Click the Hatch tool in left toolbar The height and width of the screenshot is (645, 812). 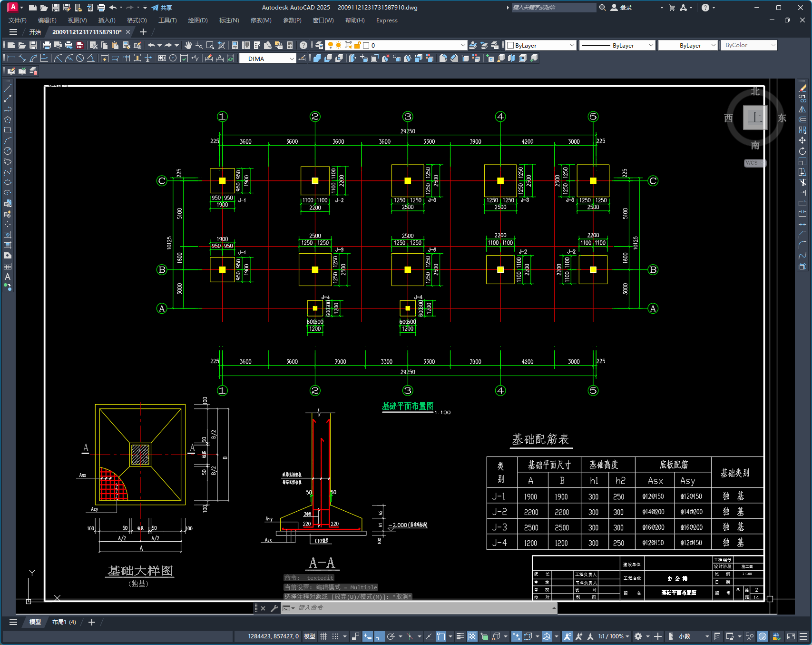[x=8, y=235]
